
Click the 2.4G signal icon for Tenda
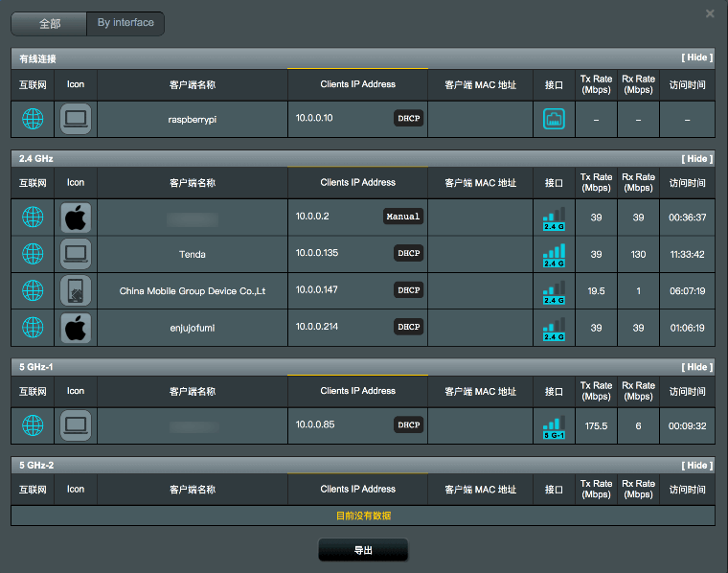(554, 254)
